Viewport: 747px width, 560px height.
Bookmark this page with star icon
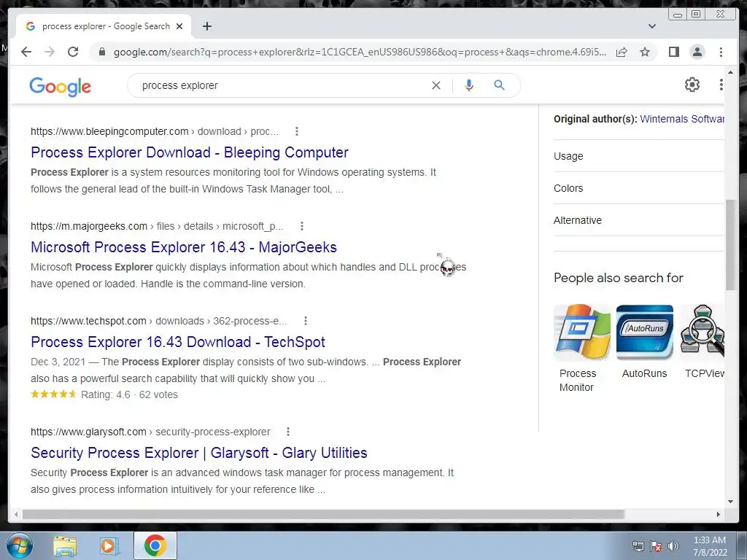tap(645, 52)
